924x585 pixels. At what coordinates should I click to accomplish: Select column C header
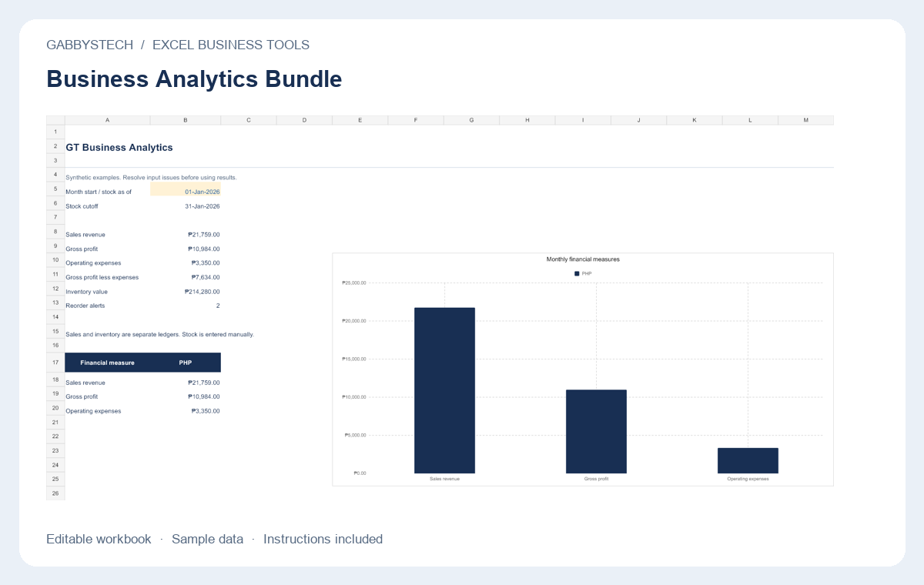[249, 120]
